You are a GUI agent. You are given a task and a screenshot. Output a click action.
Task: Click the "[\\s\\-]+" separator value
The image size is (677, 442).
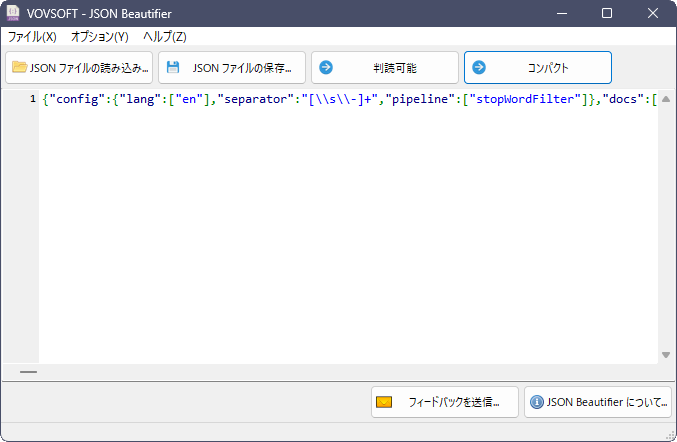click(340, 99)
